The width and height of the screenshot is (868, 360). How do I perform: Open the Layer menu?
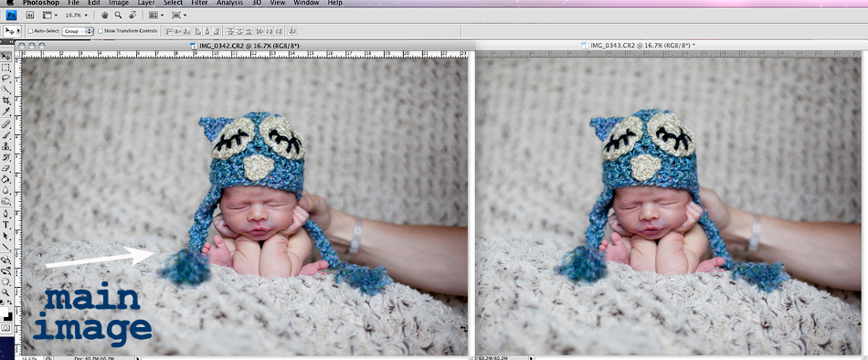click(x=146, y=3)
